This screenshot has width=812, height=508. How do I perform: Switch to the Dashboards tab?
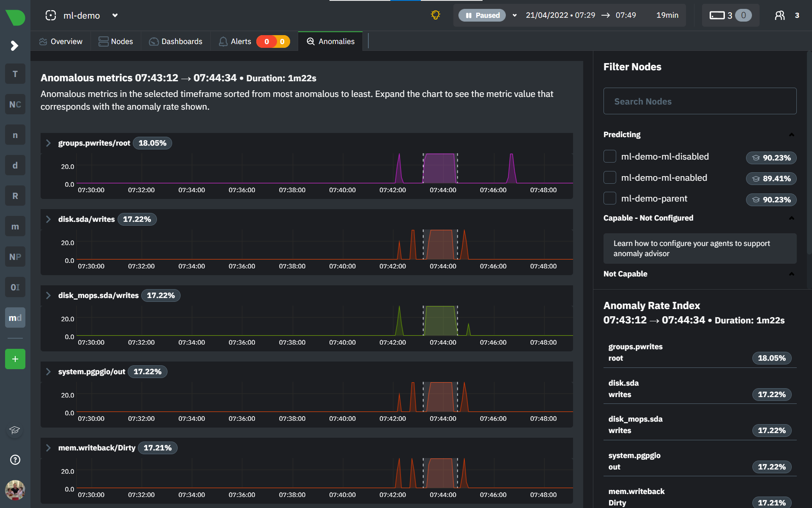tap(176, 41)
